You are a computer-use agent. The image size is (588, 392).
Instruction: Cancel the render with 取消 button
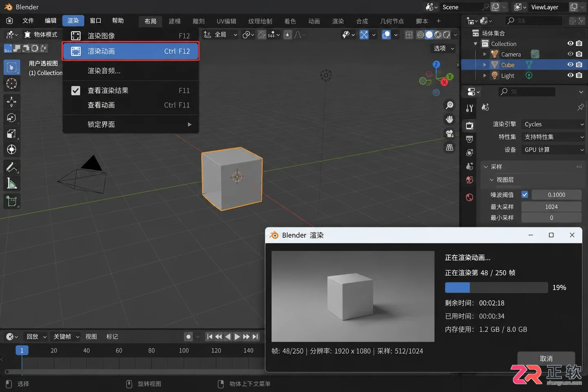546,358
